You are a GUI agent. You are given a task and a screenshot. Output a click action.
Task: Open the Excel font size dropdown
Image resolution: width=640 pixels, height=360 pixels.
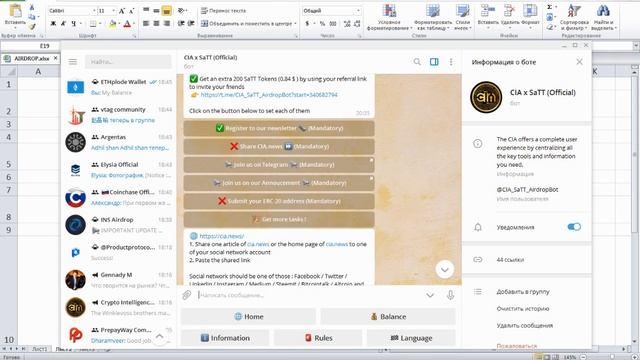pyautogui.click(x=113, y=11)
